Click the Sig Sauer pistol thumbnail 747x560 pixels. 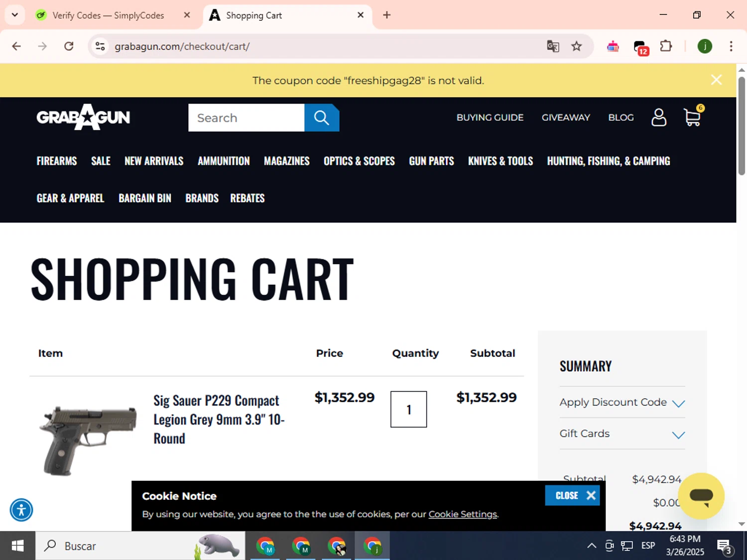(x=88, y=441)
